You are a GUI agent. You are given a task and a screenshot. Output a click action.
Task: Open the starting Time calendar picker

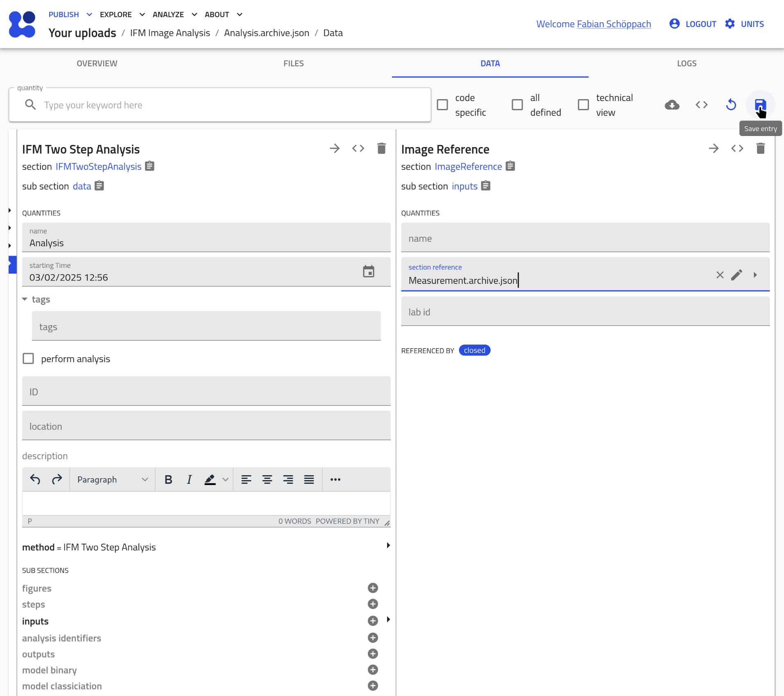click(x=368, y=272)
